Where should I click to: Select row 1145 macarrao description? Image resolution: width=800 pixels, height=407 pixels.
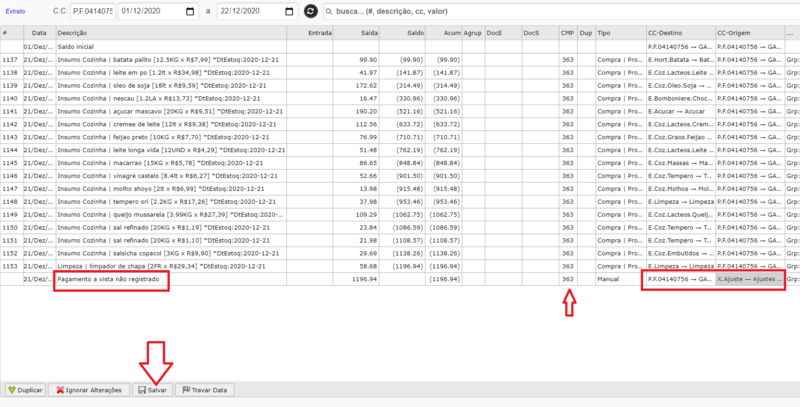click(171, 163)
